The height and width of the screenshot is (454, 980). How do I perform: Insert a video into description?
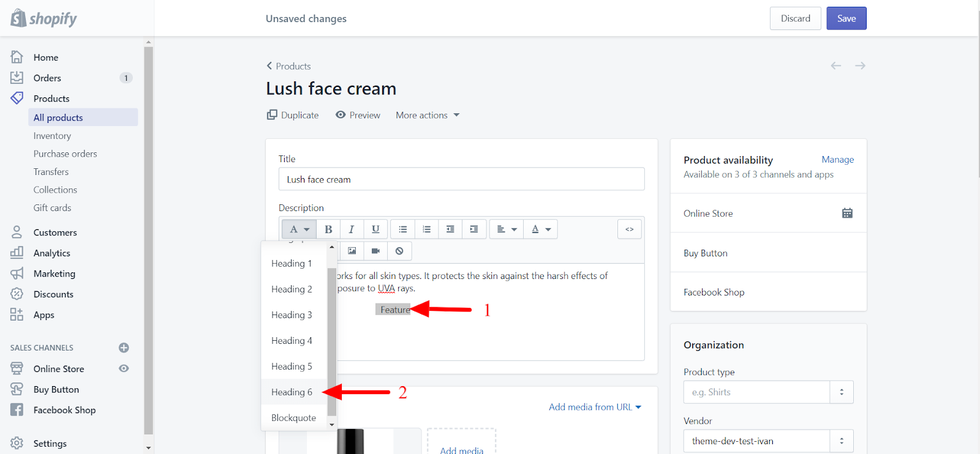click(x=375, y=251)
